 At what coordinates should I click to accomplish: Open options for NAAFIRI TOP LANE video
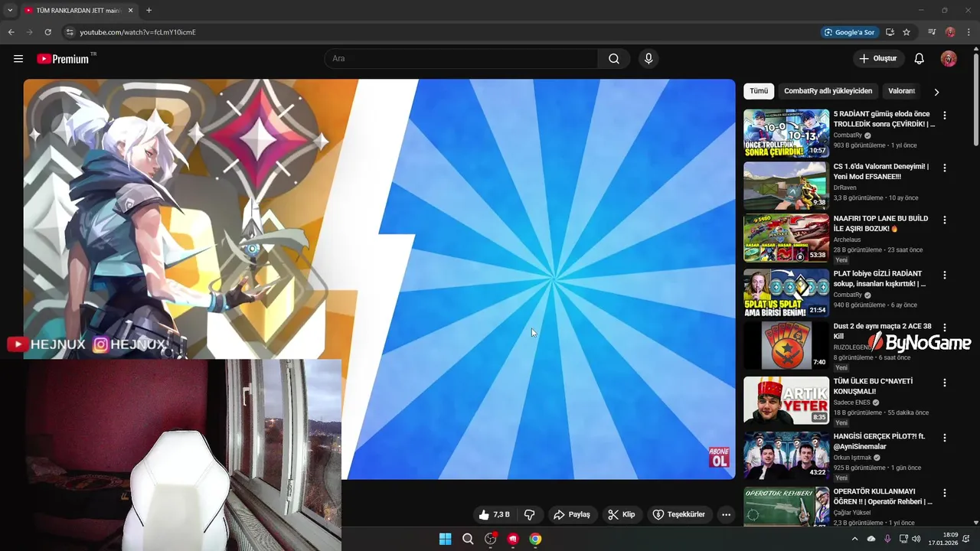[944, 220]
